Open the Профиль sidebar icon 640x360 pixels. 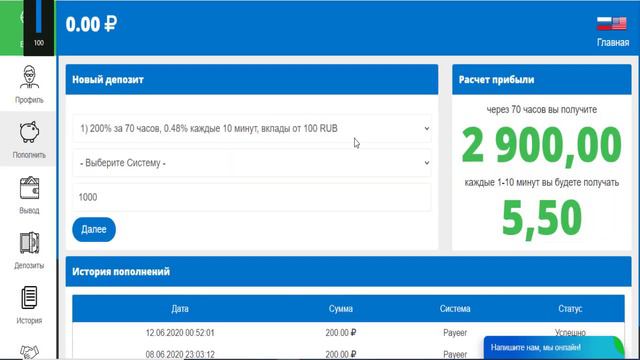29,77
